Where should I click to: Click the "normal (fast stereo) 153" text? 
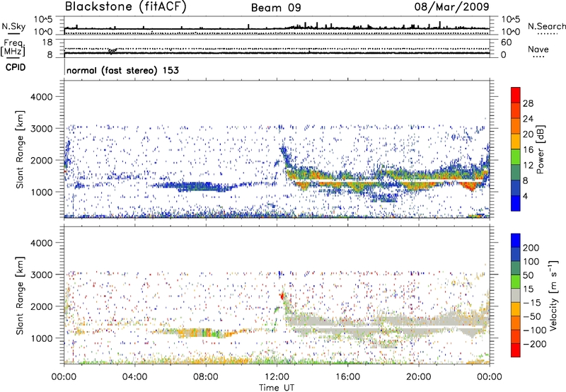[x=122, y=70]
